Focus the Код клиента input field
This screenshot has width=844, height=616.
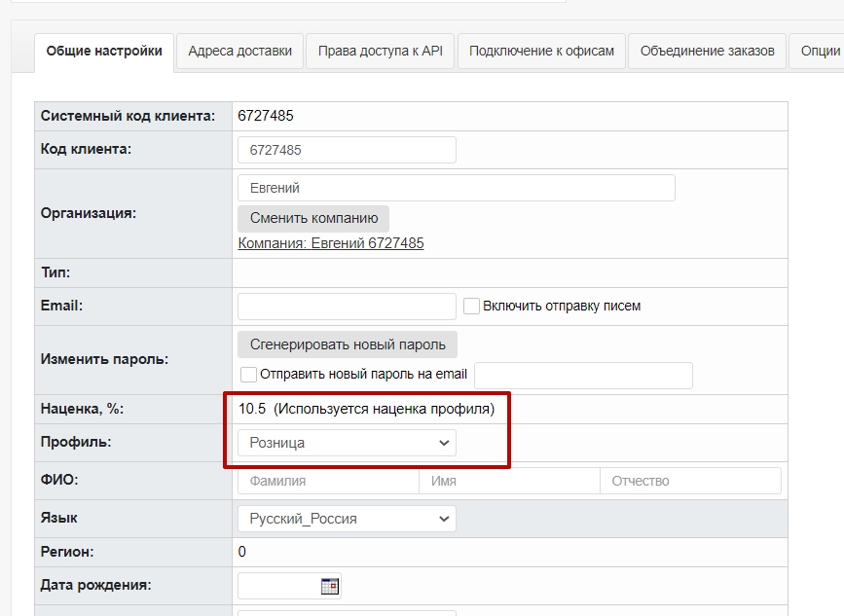click(x=347, y=150)
